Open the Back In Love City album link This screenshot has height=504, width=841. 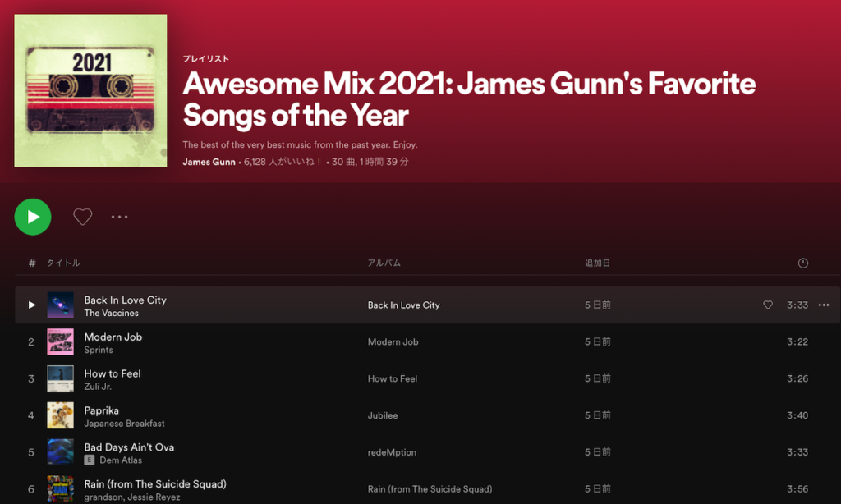[x=403, y=305]
